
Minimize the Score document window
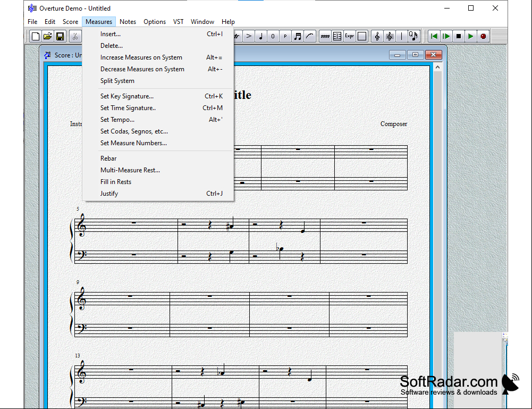[398, 55]
